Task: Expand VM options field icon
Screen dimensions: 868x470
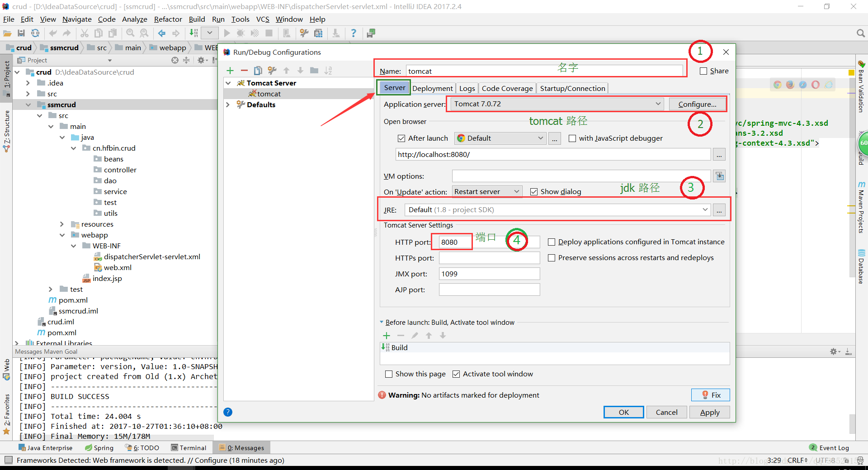Action: (x=720, y=176)
